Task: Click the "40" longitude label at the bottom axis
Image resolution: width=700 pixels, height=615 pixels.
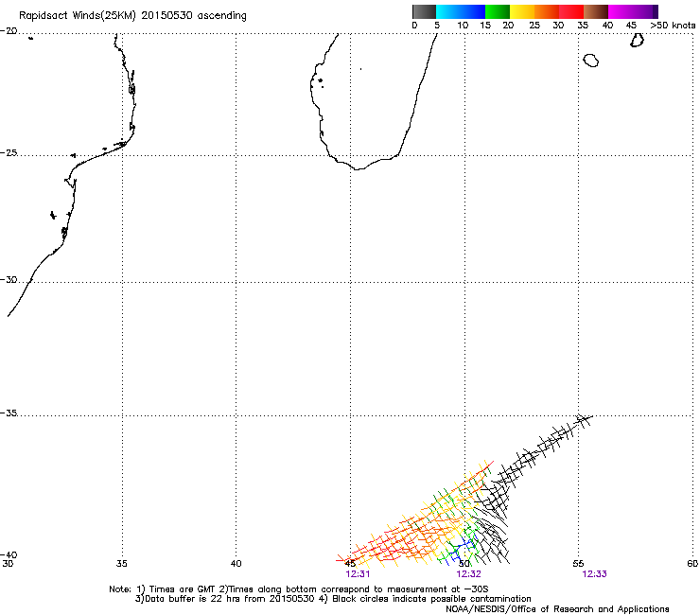Action: click(x=236, y=564)
